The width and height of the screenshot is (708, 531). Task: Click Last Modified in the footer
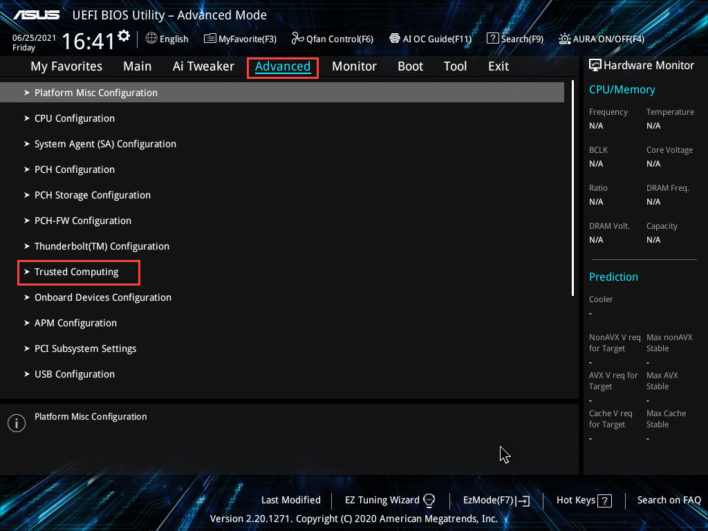pyautogui.click(x=291, y=500)
